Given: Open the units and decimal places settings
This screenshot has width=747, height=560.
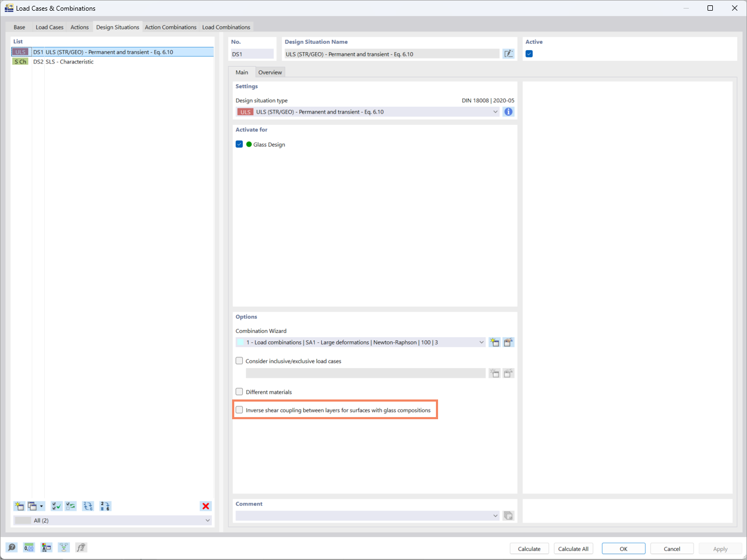Looking at the screenshot, I should coord(29,547).
